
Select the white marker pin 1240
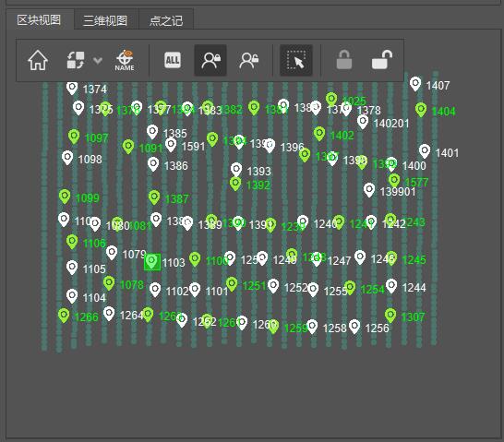point(303,222)
